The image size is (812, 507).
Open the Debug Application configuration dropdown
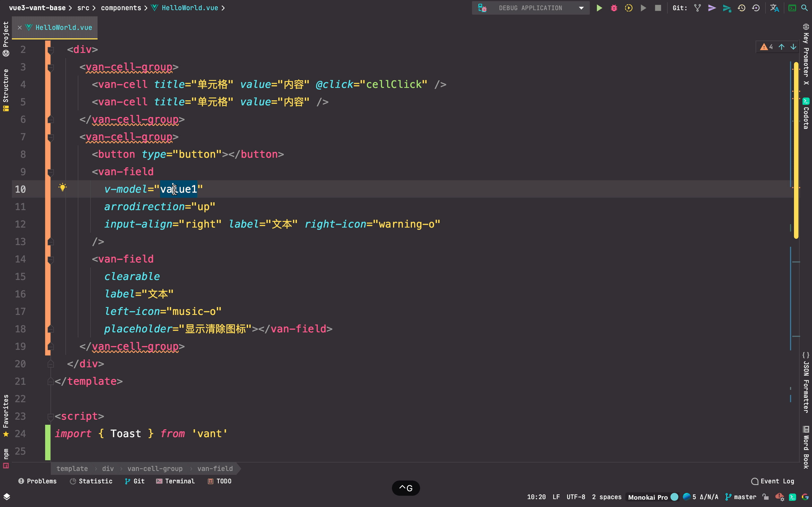pyautogui.click(x=581, y=8)
